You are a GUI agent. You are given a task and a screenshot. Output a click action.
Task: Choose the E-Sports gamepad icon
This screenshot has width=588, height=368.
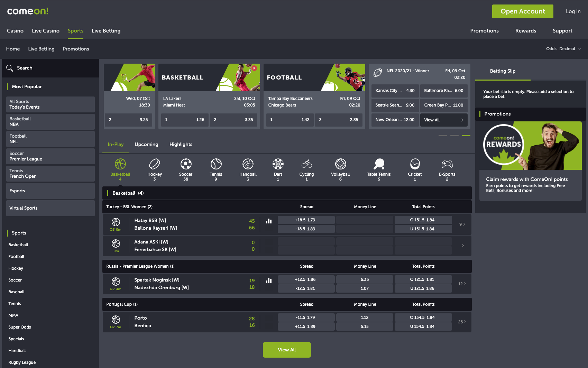pyautogui.click(x=447, y=164)
